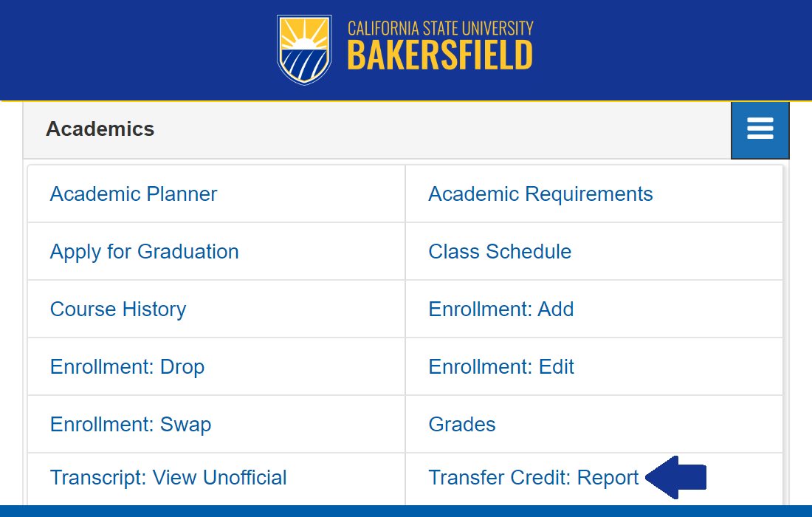Screen dimensions: 812x517
Task: View your Grades
Action: (461, 424)
